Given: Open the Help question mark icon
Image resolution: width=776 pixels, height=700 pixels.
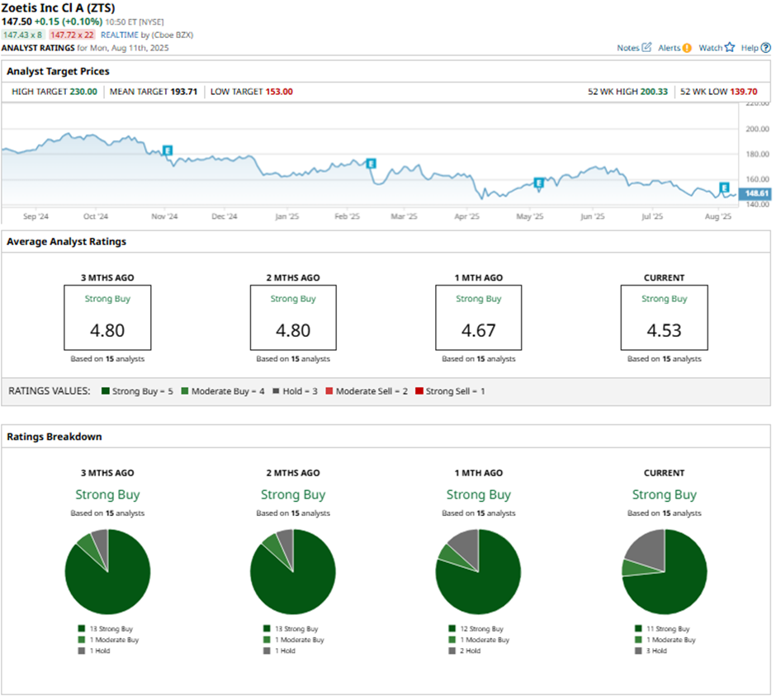Looking at the screenshot, I should point(765,48).
